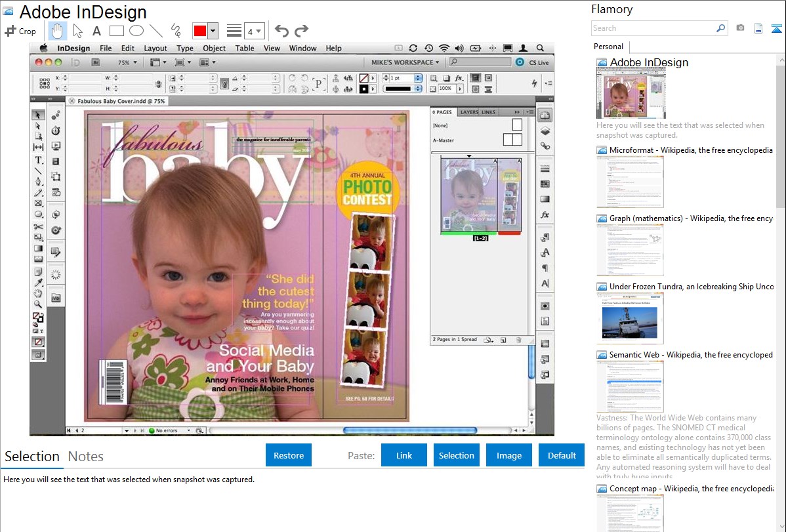786x532 pixels.
Task: Select the straight line drawing tool
Action: coord(156,31)
